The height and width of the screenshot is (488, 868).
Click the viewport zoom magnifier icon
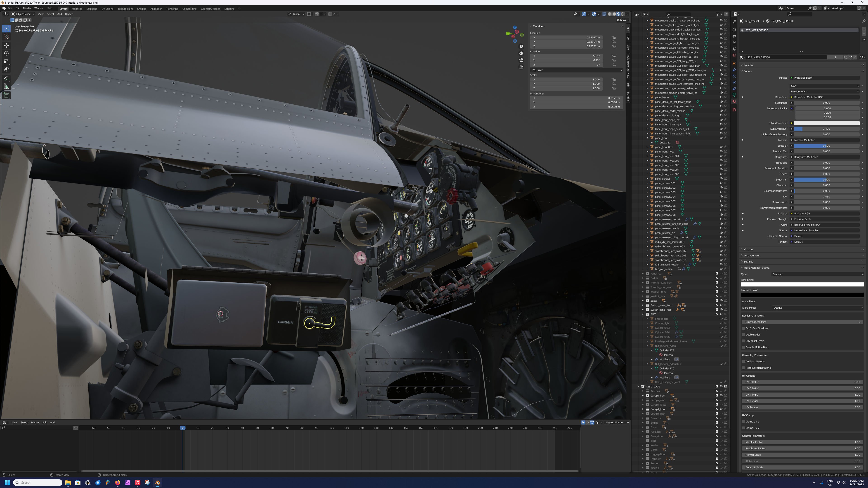pyautogui.click(x=521, y=47)
